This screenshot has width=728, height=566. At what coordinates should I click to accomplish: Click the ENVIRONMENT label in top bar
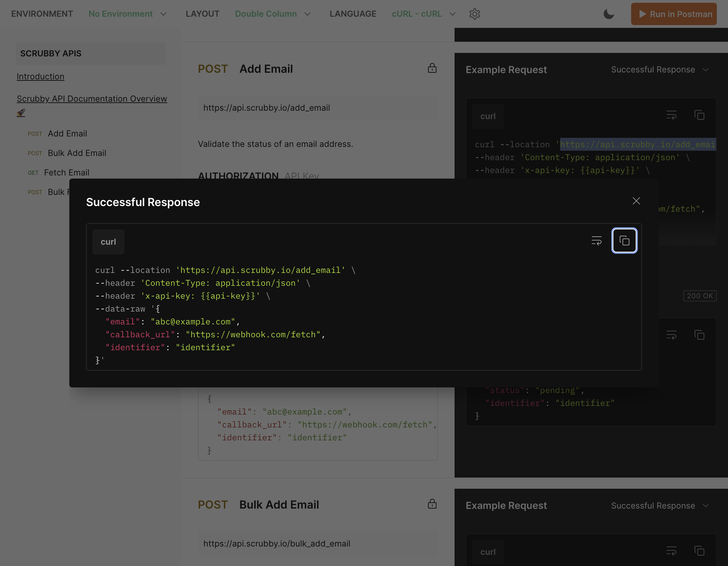[x=42, y=14]
